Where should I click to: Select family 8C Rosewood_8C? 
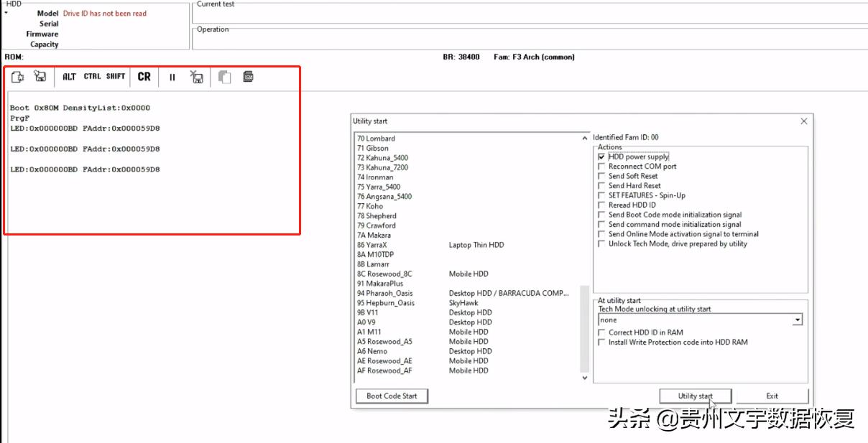tap(468, 274)
